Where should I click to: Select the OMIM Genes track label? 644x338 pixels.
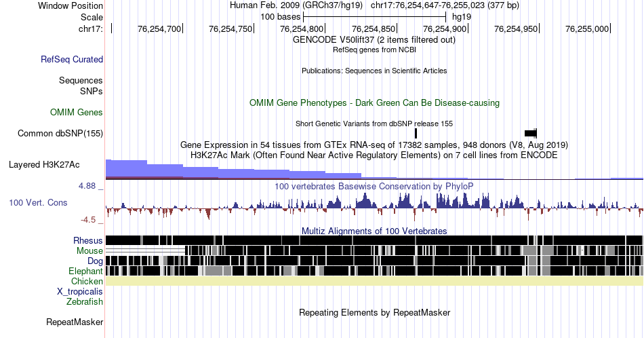(77, 112)
